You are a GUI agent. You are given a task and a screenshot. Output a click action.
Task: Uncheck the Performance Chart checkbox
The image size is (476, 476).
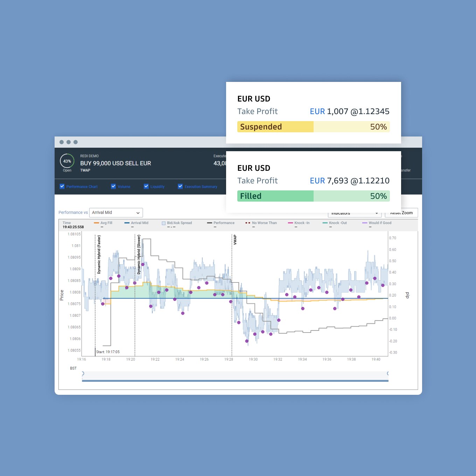coord(62,186)
